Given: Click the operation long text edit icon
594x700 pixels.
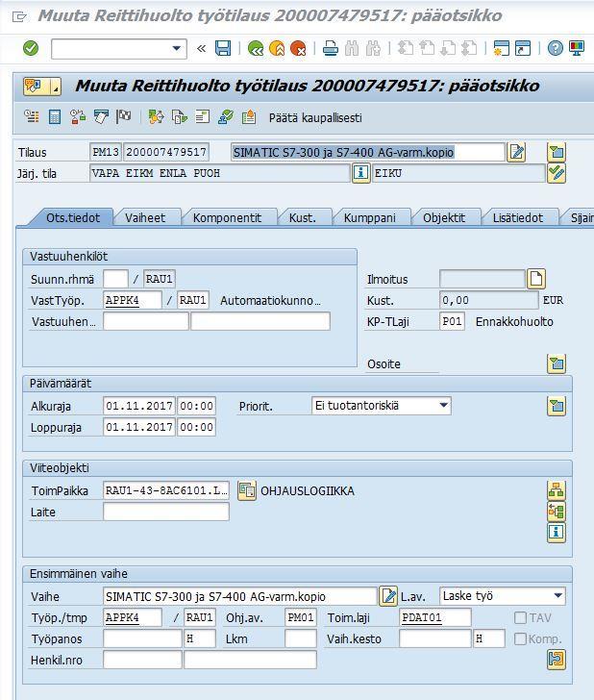Looking at the screenshot, I should 388,596.
